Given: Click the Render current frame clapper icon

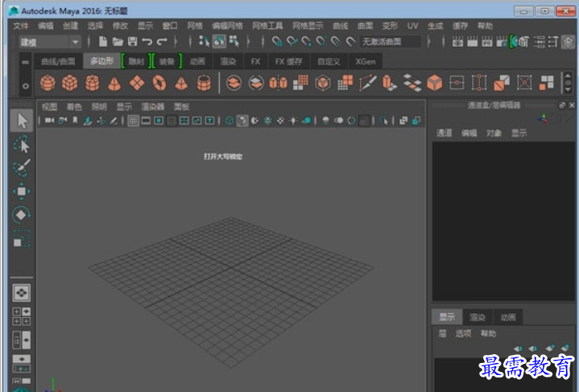Looking at the screenshot, I should tap(472, 41).
